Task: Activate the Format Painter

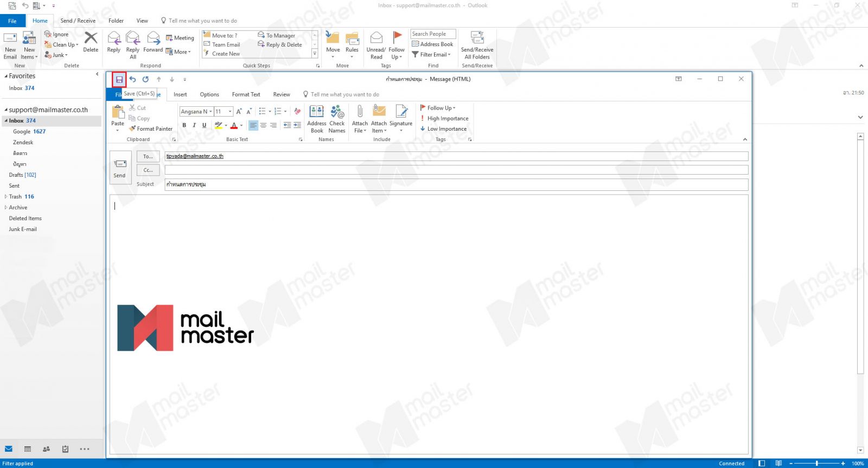Action: pos(151,129)
